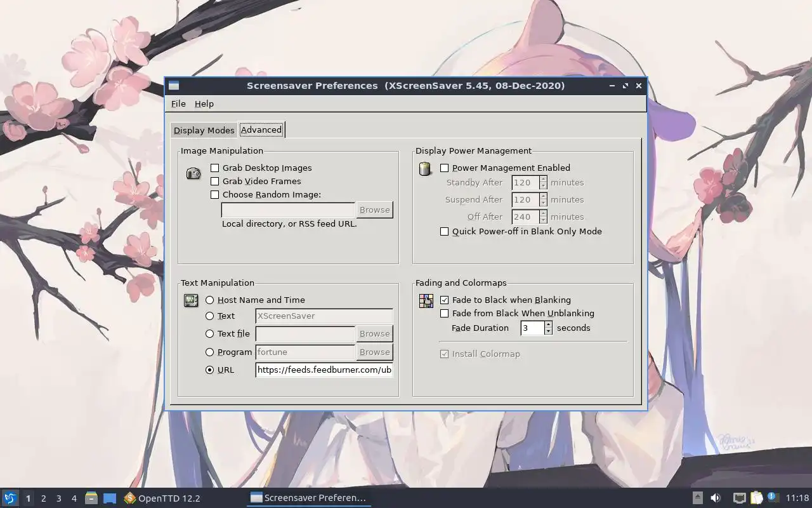The image size is (812, 508).
Task: Uncheck Fade to Black when Blanking
Action: pyautogui.click(x=445, y=300)
